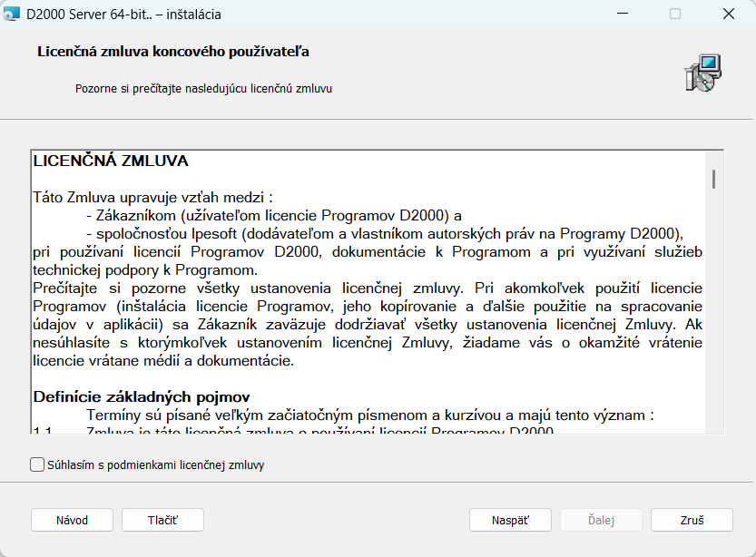
Task: Click the Ďalej next button
Action: click(601, 520)
